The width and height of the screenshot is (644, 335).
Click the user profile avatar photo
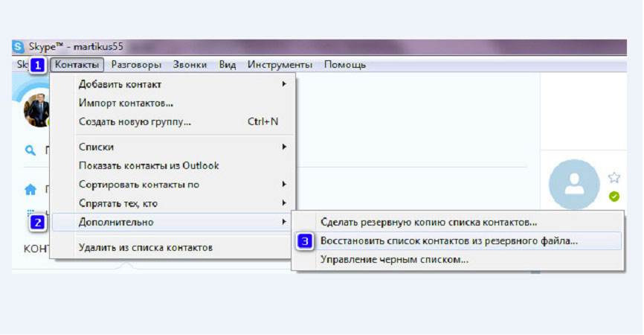[x=36, y=109]
